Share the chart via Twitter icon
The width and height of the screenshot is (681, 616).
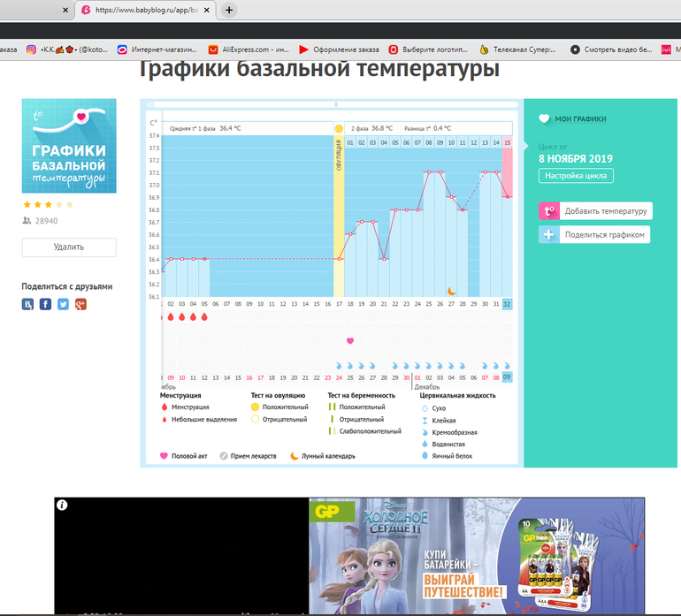pyautogui.click(x=63, y=304)
